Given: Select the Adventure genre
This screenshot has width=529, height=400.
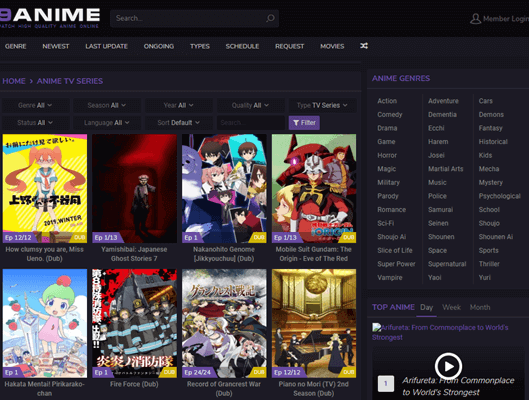Looking at the screenshot, I should click(x=443, y=101).
